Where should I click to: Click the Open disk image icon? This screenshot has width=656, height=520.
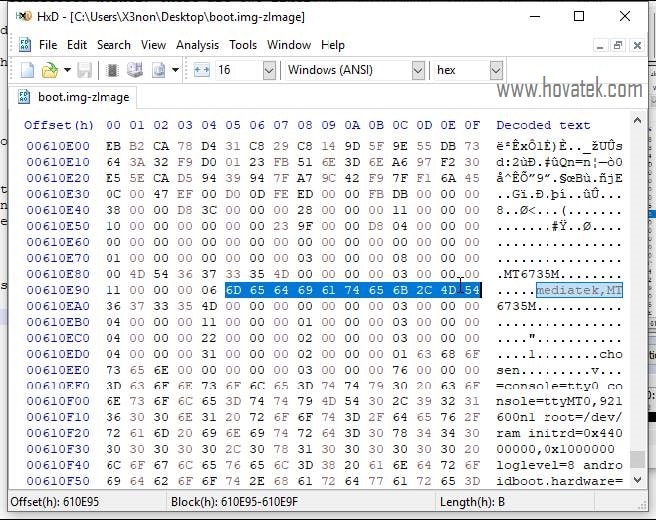point(158,70)
